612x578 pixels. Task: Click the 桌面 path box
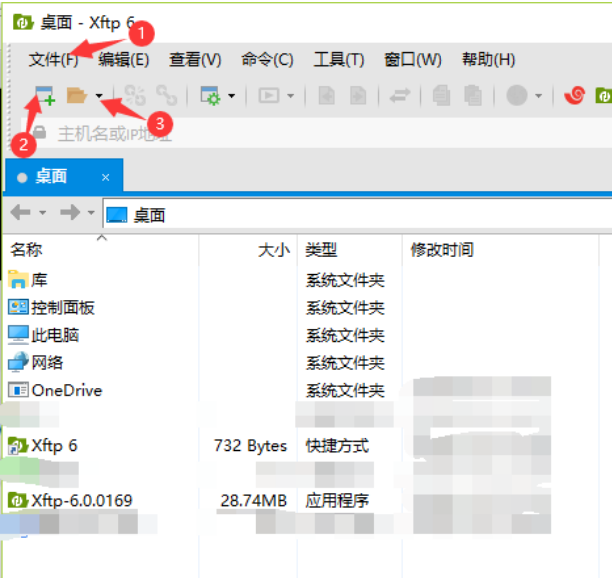pyautogui.click(x=357, y=213)
